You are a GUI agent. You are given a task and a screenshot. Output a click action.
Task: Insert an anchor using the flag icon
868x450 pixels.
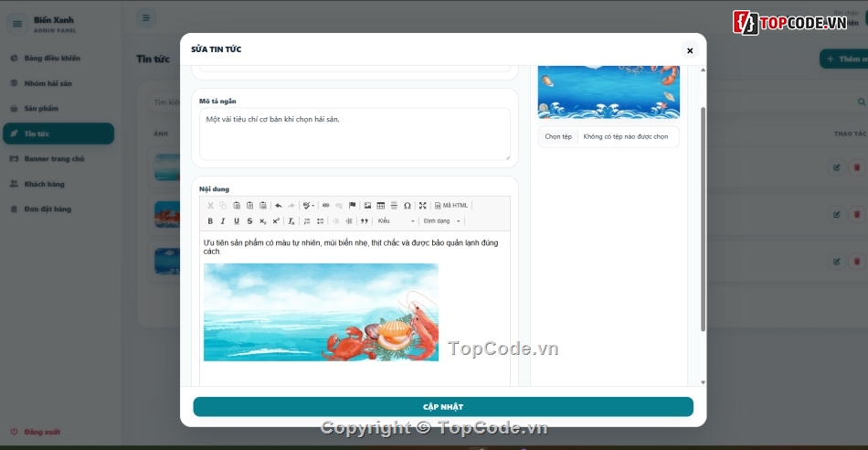[x=352, y=206]
